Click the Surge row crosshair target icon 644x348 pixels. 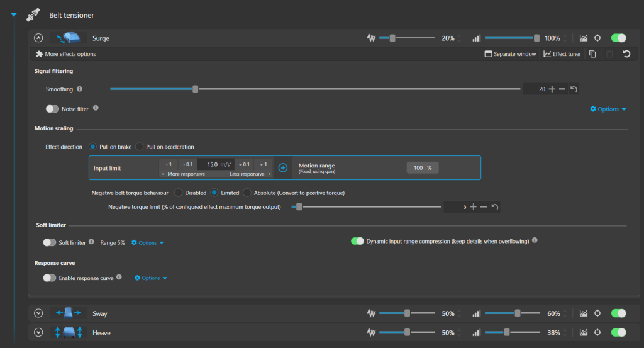pyautogui.click(x=598, y=38)
